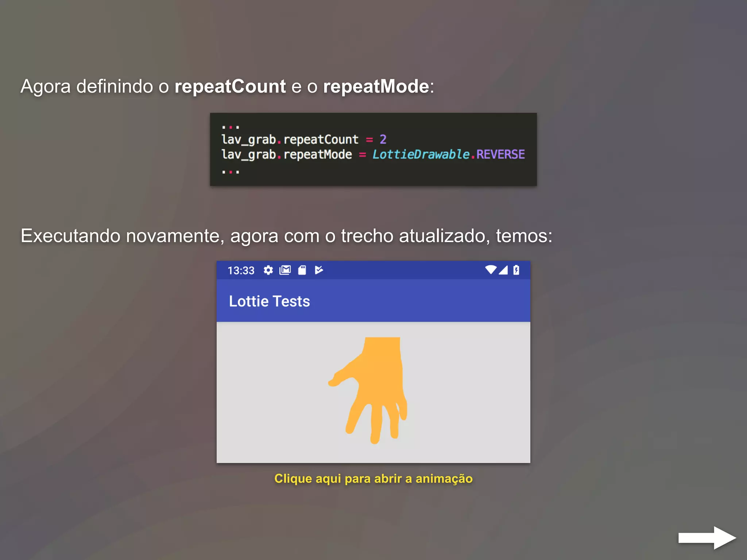The width and height of the screenshot is (747, 560).
Task: Click the Wi-Fi signal icon
Action: pos(491,270)
